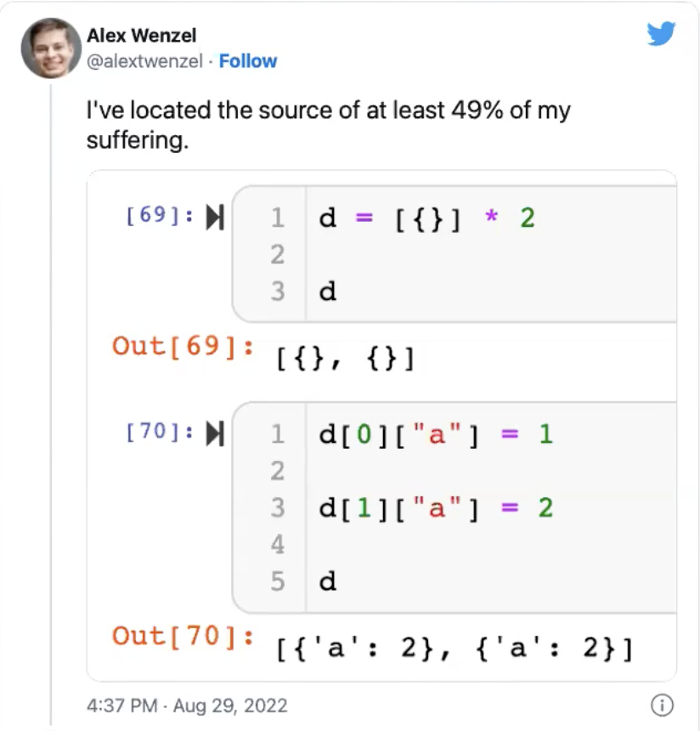Click line number 5 in cell 70
Screen dimensions: 700x731
tap(278, 581)
